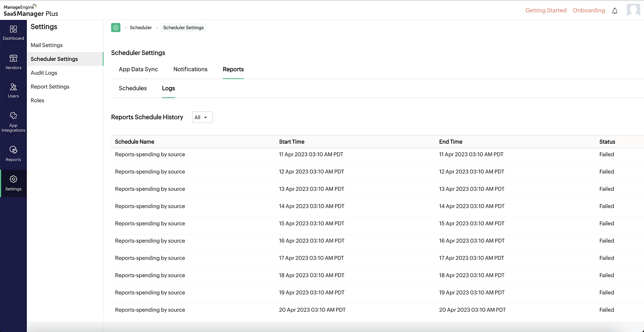The height and width of the screenshot is (332, 644).
Task: Switch to the Notifications tab
Action: point(190,69)
